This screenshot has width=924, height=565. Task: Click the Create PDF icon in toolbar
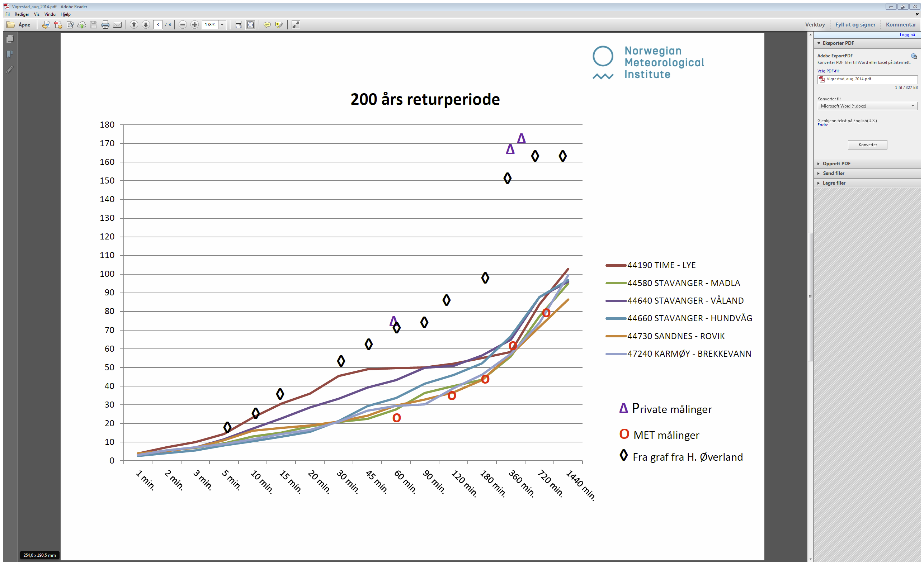pos(58,25)
